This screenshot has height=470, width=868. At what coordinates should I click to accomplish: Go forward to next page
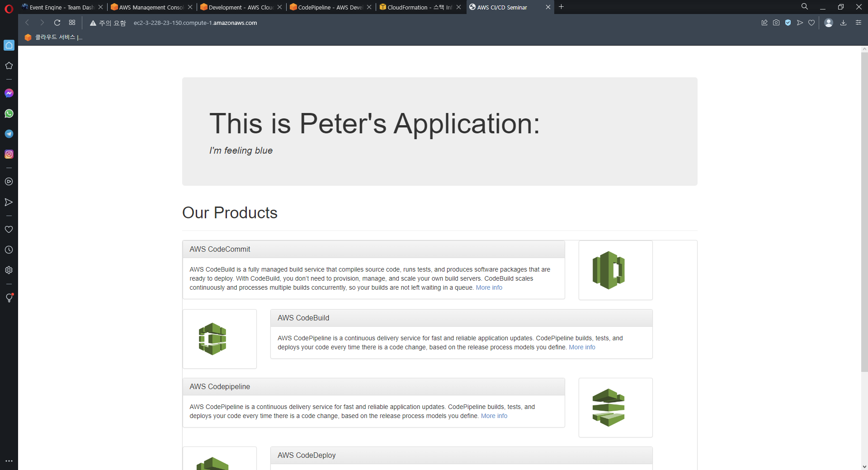(x=42, y=23)
